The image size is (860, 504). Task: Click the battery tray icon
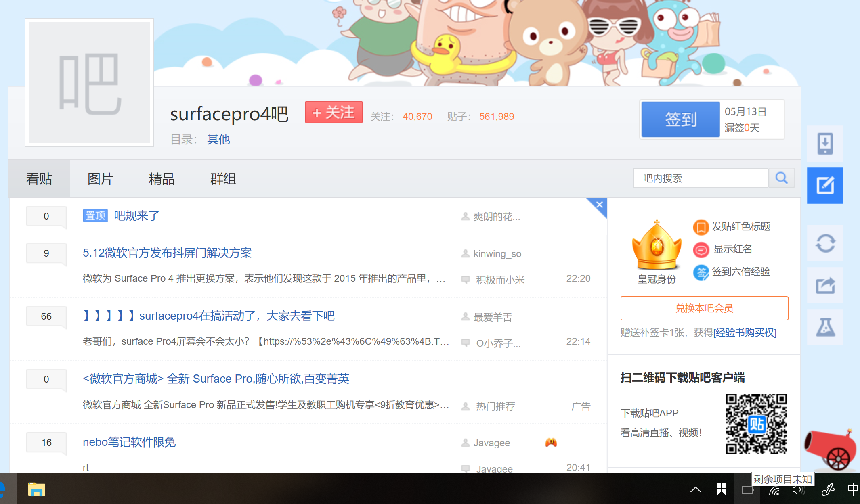[747, 490]
